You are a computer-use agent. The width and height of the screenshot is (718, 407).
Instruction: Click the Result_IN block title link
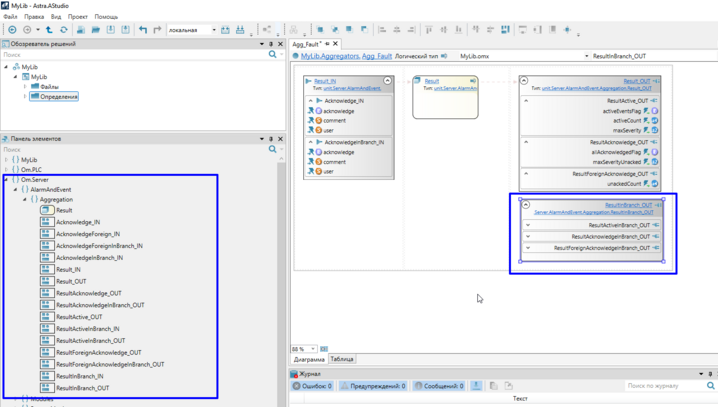(324, 81)
